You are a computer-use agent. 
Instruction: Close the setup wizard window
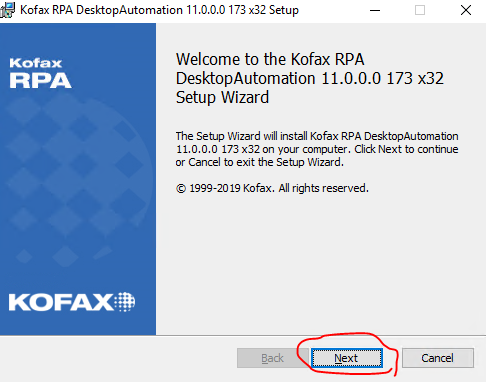tap(466, 10)
